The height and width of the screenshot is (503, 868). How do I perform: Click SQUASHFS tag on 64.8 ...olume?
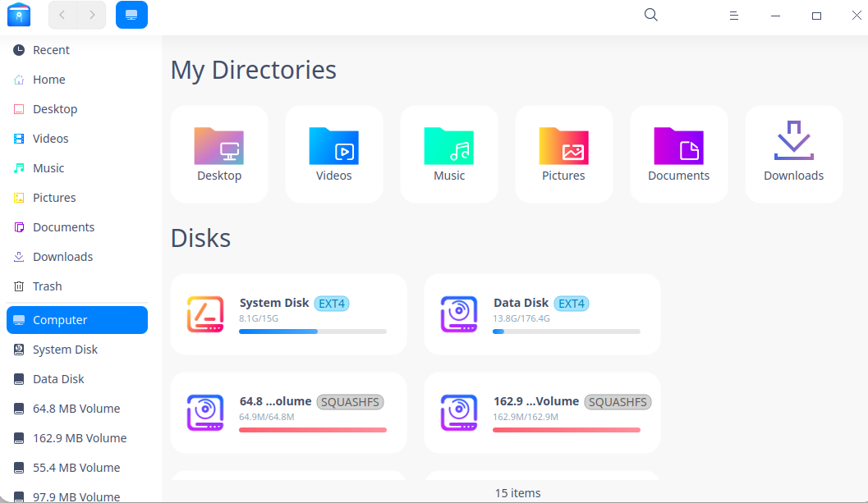click(351, 402)
